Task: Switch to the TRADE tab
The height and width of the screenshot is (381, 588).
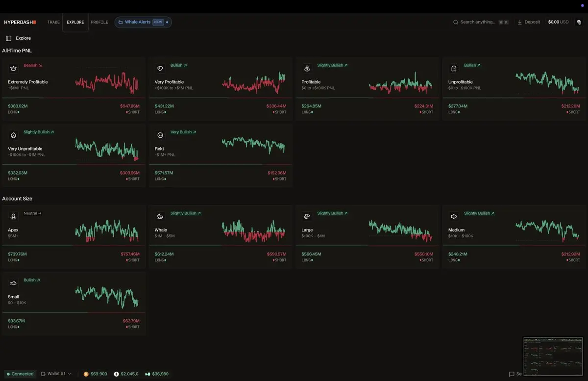Action: click(53, 22)
